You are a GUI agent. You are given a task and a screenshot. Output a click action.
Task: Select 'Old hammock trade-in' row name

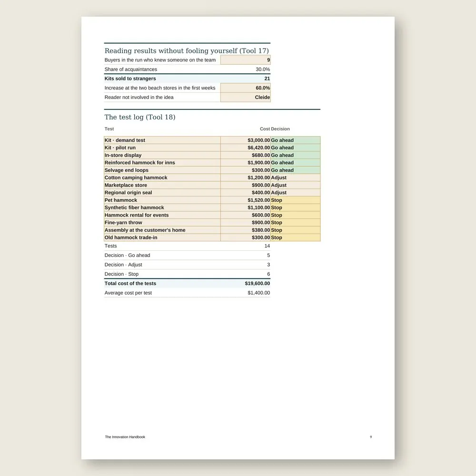tap(131, 238)
